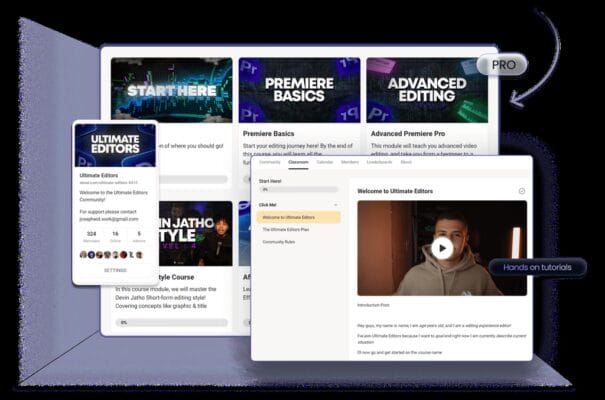Mark the welcome lesson complete with checkmark
This screenshot has height=400, width=605.
point(522,191)
